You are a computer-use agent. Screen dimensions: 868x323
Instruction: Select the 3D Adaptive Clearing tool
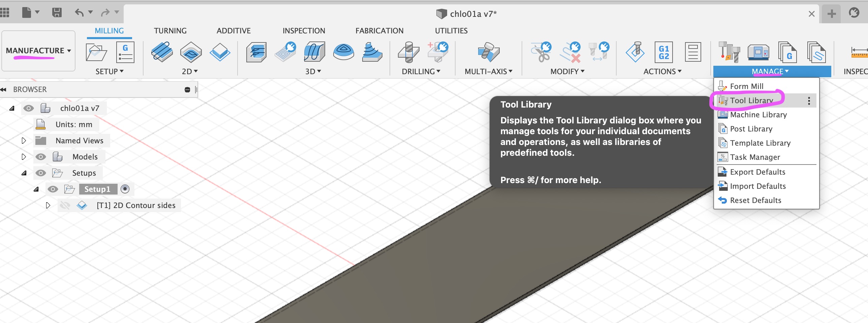click(256, 52)
